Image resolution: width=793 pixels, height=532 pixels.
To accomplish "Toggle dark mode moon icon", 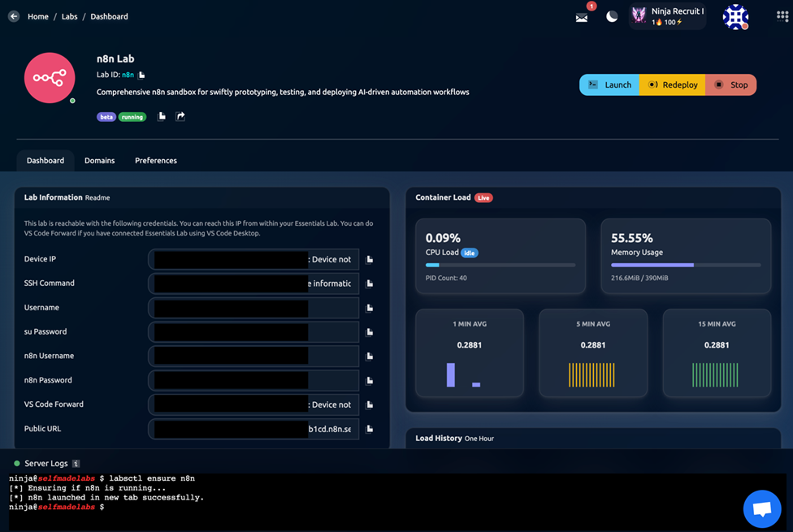I will point(612,17).
